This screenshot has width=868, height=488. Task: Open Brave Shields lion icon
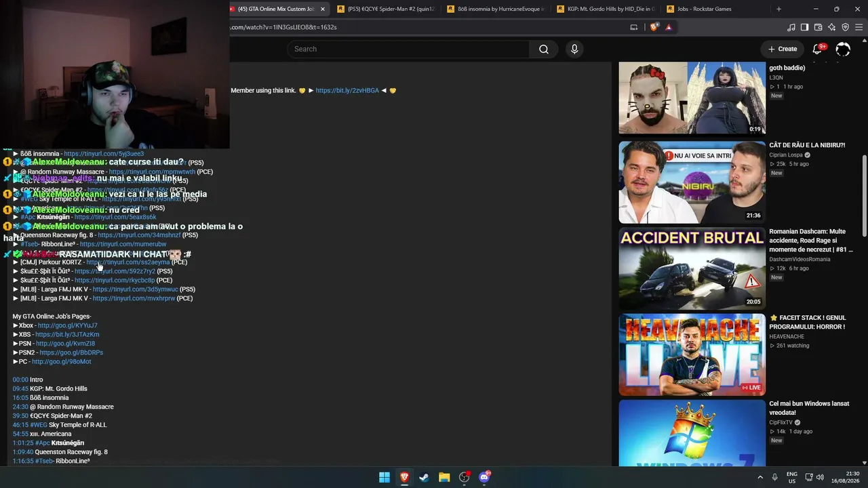point(654,27)
